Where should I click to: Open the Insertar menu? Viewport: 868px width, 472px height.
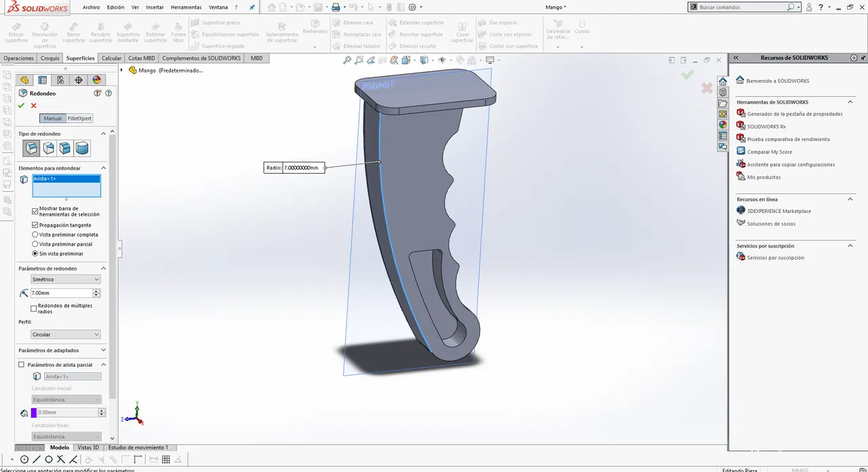tap(155, 7)
